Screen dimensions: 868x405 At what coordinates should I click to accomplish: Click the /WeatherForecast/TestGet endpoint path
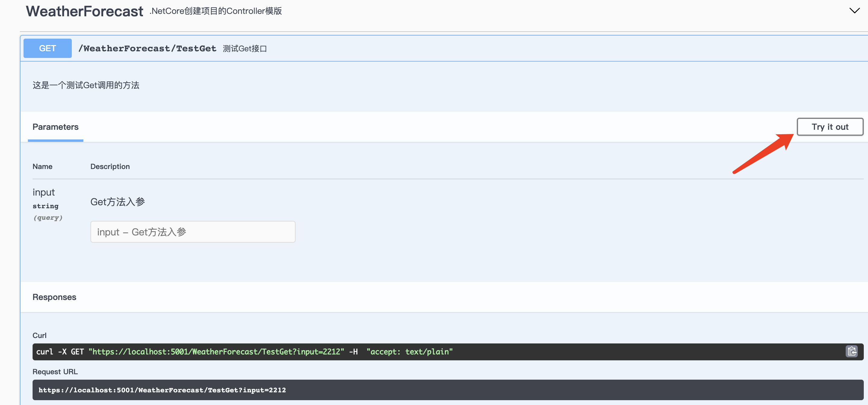click(x=147, y=49)
